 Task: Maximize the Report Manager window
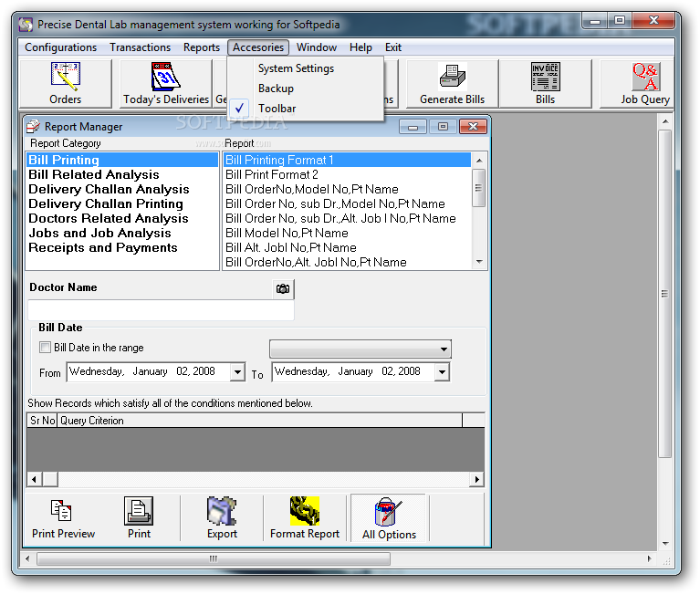443,127
